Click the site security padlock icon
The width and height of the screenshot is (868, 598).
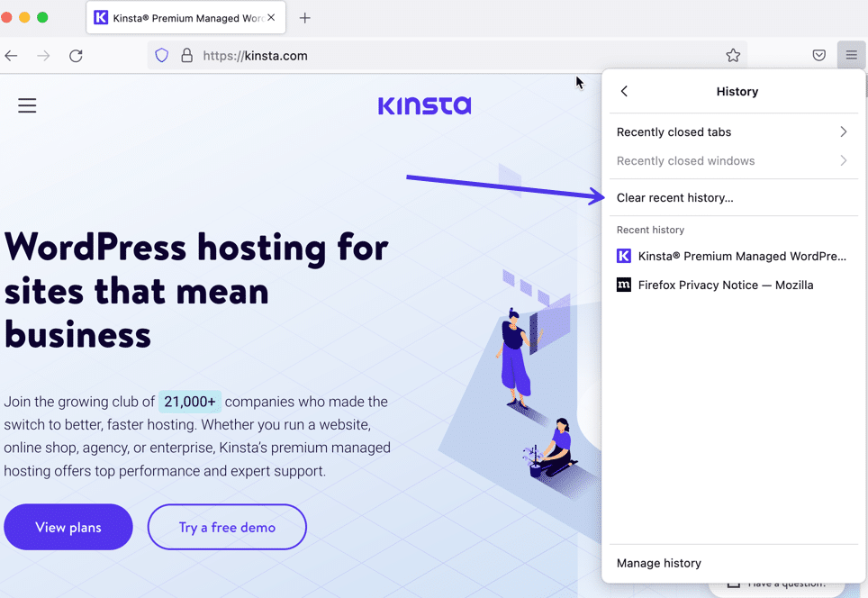[186, 56]
